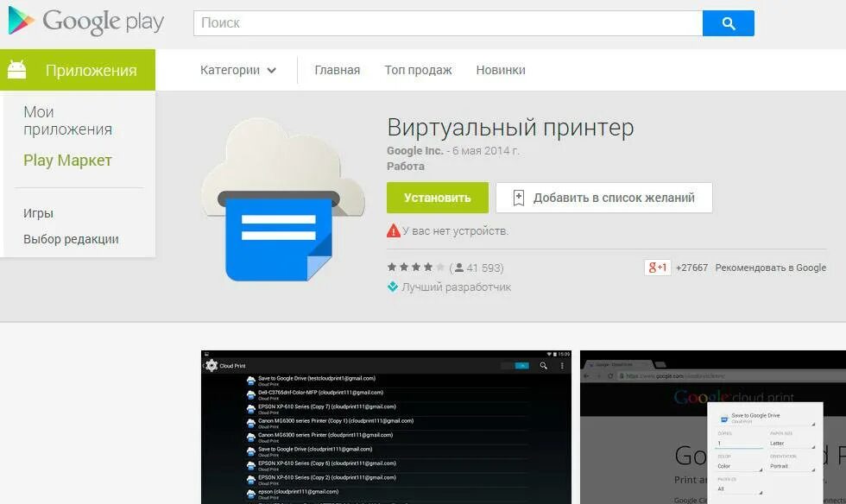846x504 pixels.
Task: Open Выбор редакции sidebar link
Action: (71, 239)
